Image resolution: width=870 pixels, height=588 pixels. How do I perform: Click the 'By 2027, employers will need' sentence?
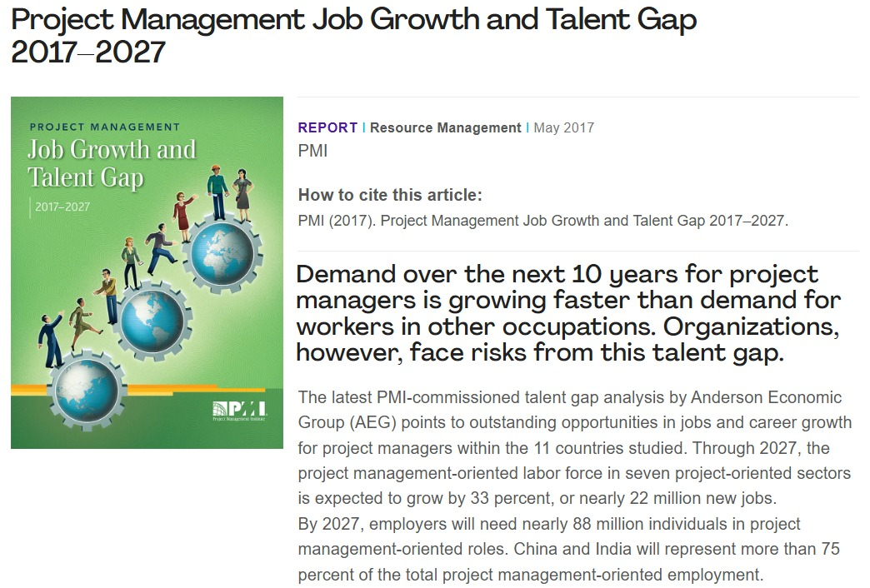pyautogui.click(x=568, y=549)
